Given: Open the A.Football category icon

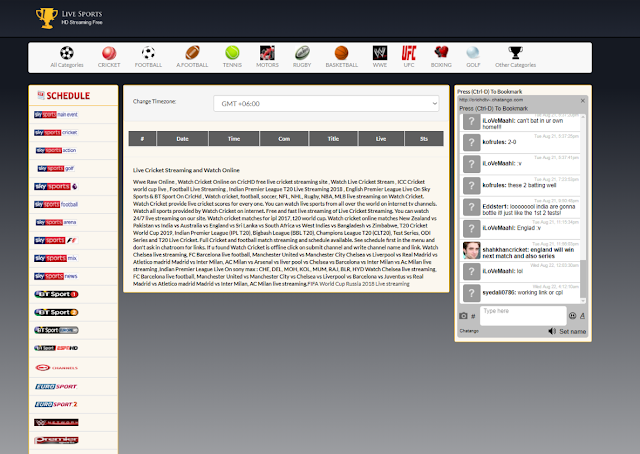Looking at the screenshot, I should [192, 53].
